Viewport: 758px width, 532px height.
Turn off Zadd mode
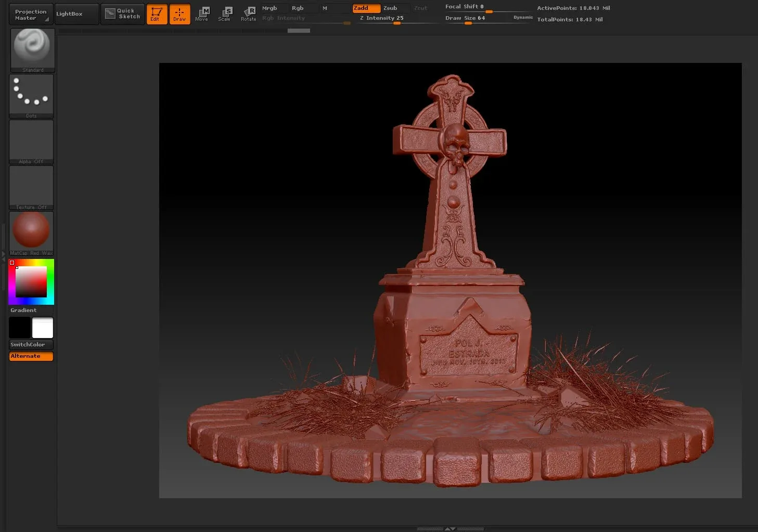click(x=366, y=8)
